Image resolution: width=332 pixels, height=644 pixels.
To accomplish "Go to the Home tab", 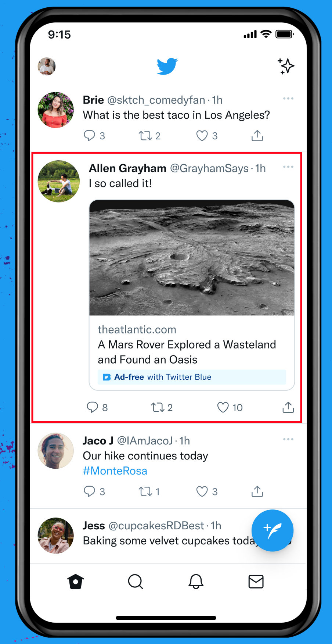I will pyautogui.click(x=76, y=582).
